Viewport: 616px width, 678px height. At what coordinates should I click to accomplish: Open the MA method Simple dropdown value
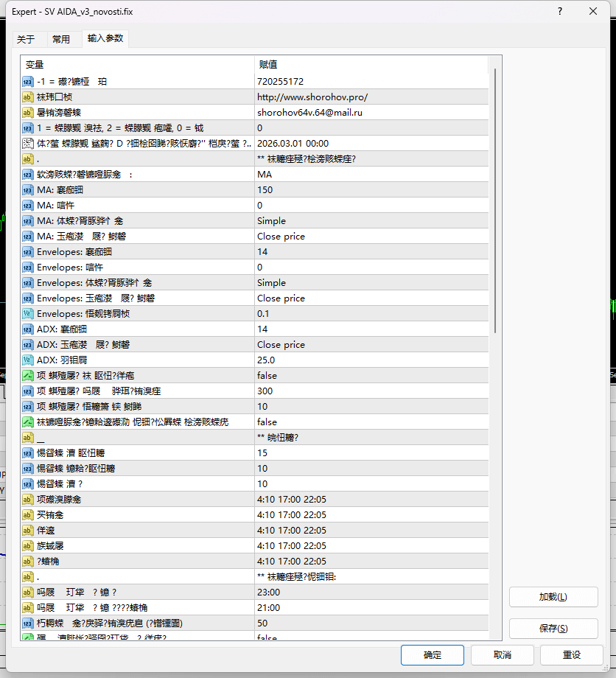click(x=372, y=221)
